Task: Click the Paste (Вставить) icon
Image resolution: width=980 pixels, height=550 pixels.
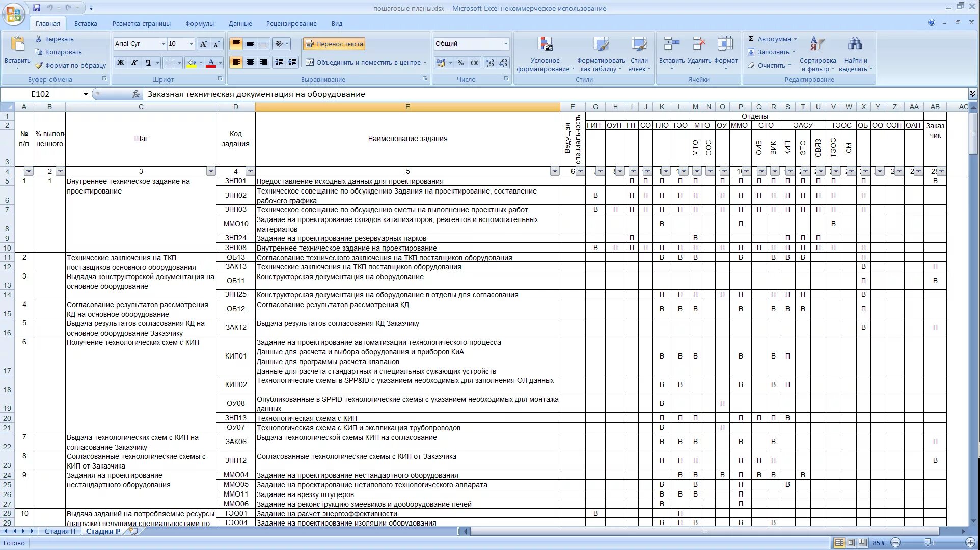Action: (17, 45)
